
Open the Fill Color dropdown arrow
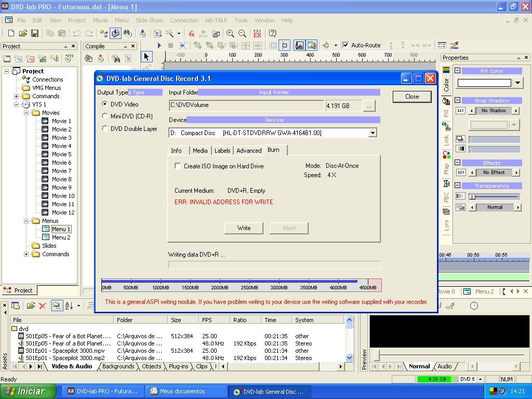click(517, 83)
